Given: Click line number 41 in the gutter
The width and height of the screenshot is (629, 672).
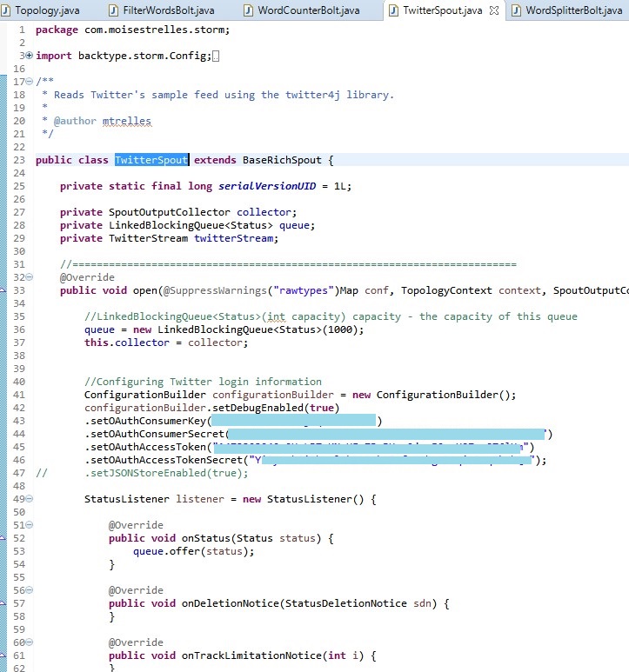Looking at the screenshot, I should 19,395.
